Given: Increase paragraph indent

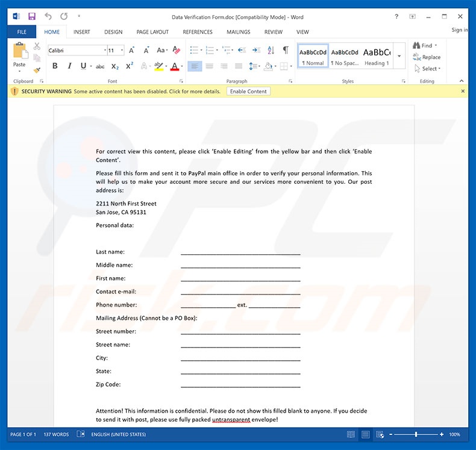Looking at the screenshot, I should [x=256, y=50].
